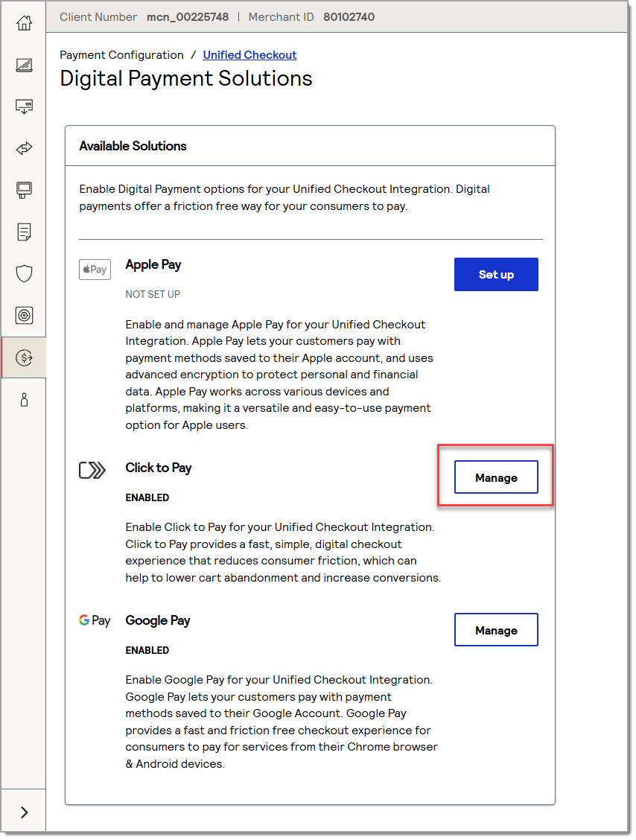
Task: Click Manage for Click to Pay
Action: click(496, 477)
